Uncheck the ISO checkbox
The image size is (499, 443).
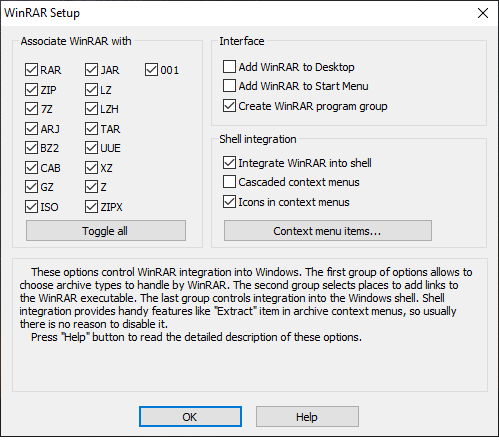click(31, 207)
